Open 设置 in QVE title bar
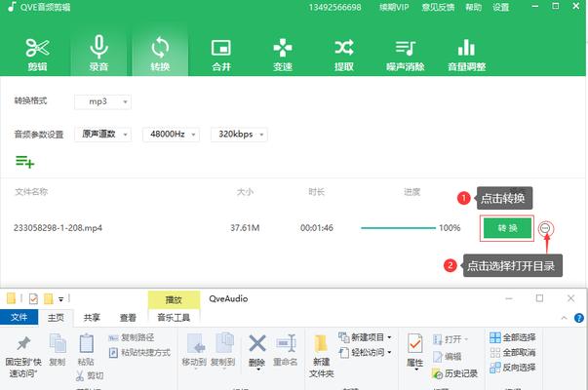Viewport: 588px width, 390px height. click(500, 7)
